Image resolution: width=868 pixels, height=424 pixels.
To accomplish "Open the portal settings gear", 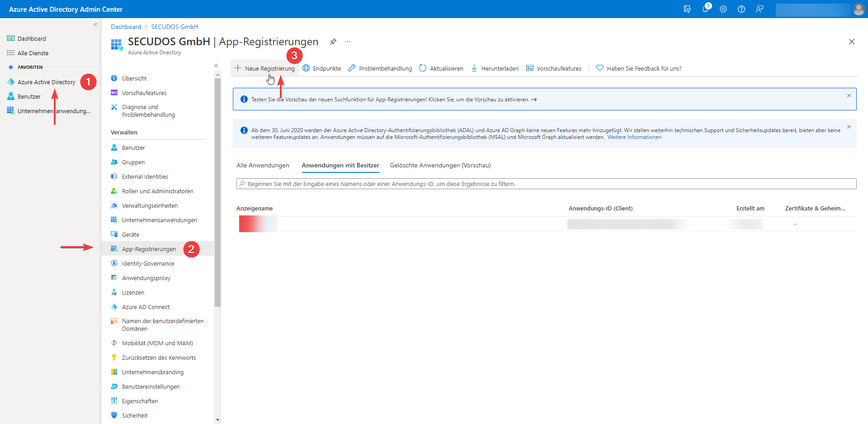I will [723, 9].
